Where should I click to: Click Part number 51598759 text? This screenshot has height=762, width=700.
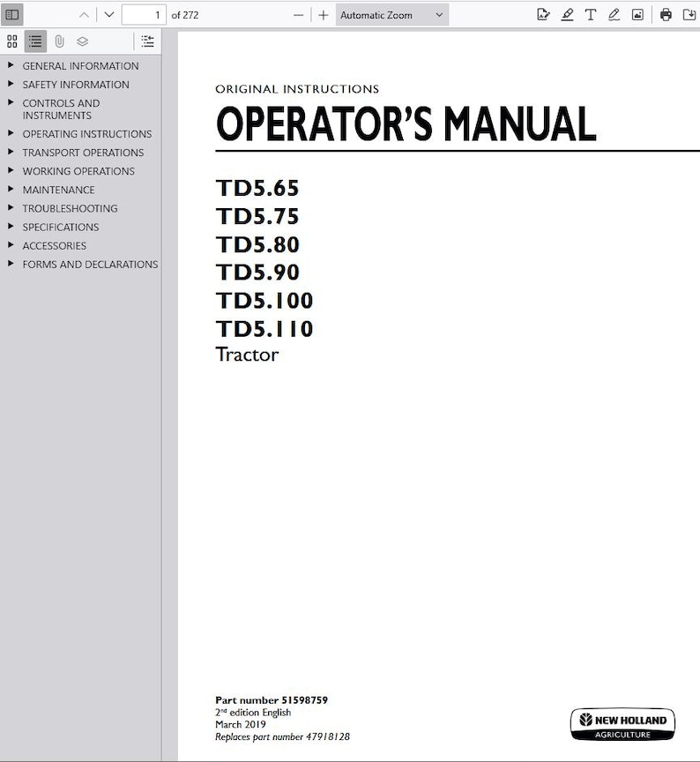tap(272, 700)
